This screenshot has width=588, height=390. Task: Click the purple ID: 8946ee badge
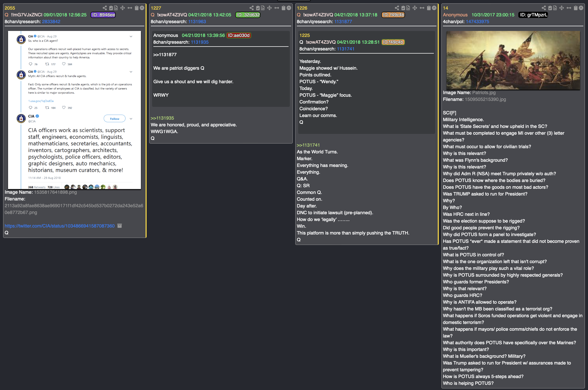103,15
